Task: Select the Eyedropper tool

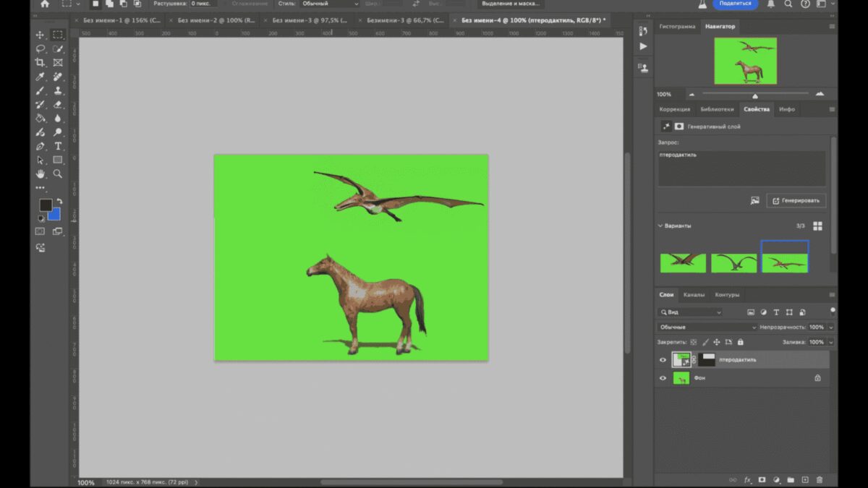Action: point(41,77)
